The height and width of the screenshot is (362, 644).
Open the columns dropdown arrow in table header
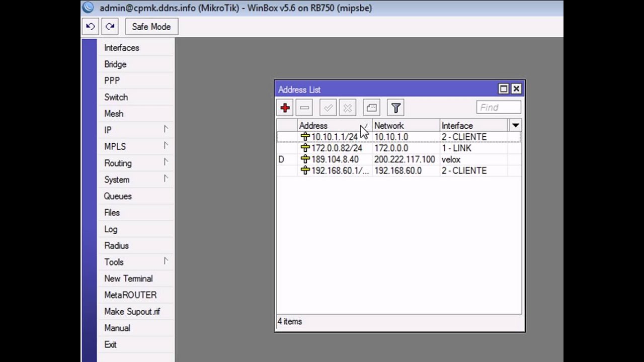[515, 125]
